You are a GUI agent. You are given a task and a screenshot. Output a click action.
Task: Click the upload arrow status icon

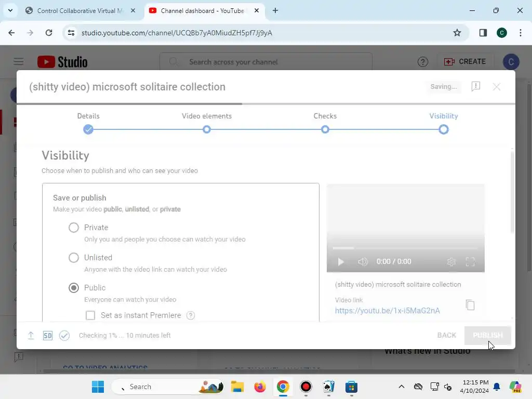31,335
